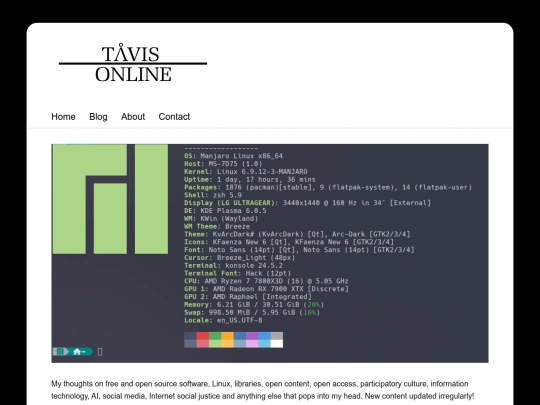Viewport: 540px width, 405px height.
Task: Click the 'Packages: 1876 (pacman)' line
Action: click(x=328, y=187)
